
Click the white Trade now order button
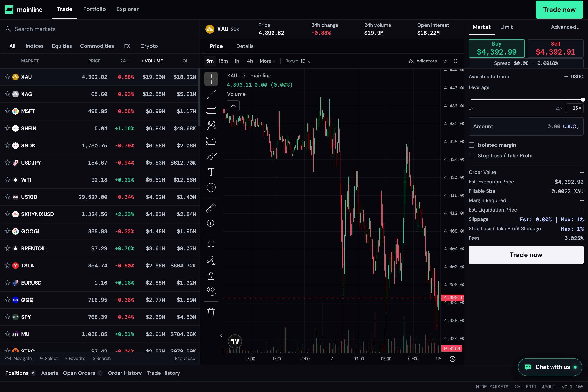[526, 255]
